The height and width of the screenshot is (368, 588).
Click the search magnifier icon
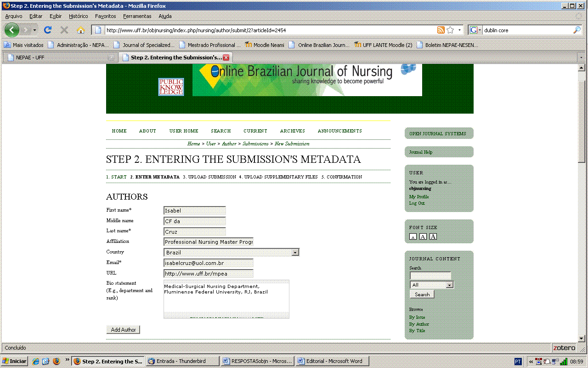577,30
